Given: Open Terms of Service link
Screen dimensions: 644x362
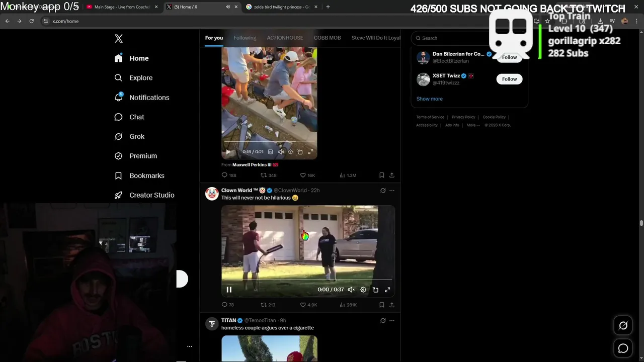Looking at the screenshot, I should pyautogui.click(x=430, y=117).
